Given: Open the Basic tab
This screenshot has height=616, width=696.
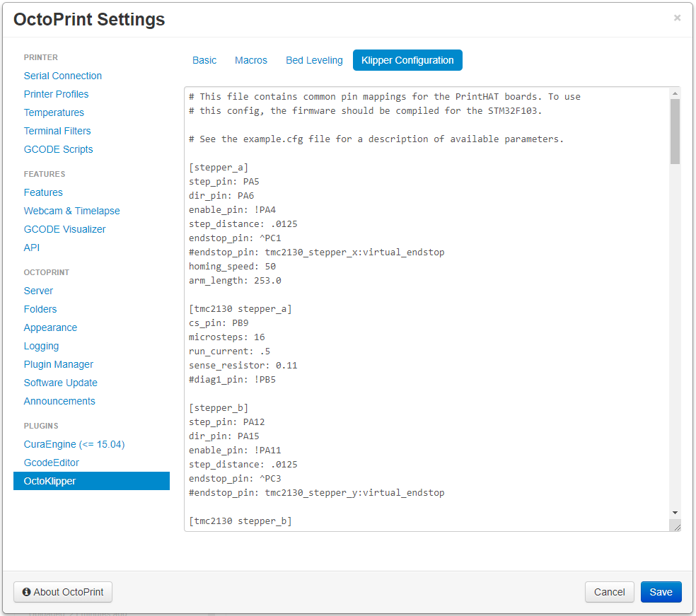Looking at the screenshot, I should tap(204, 60).
